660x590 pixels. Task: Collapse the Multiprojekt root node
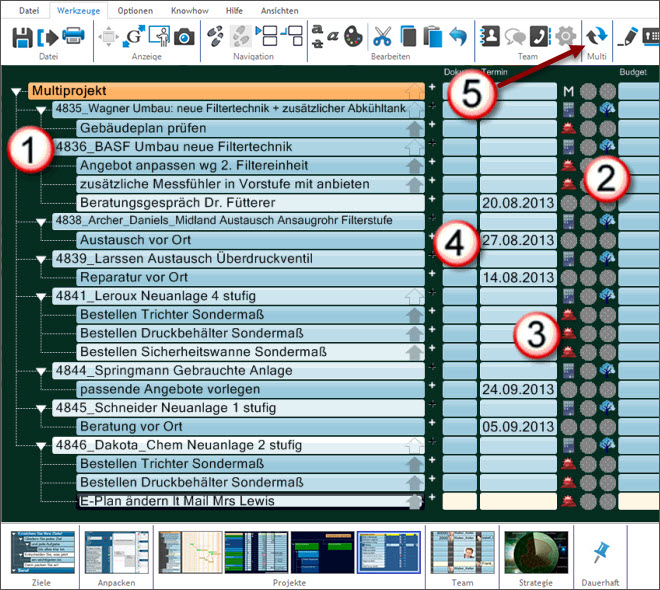(15, 92)
